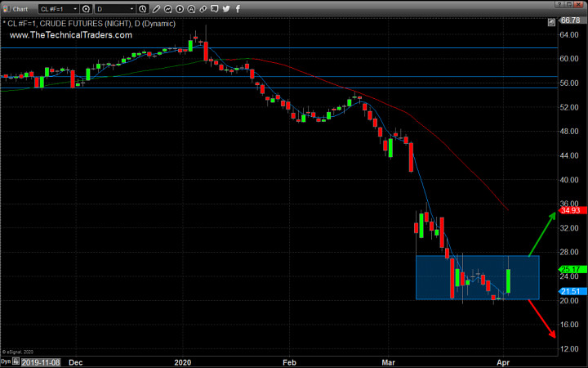Share chart via Twitter bird icon
588x368 pixels.
(x=226, y=9)
